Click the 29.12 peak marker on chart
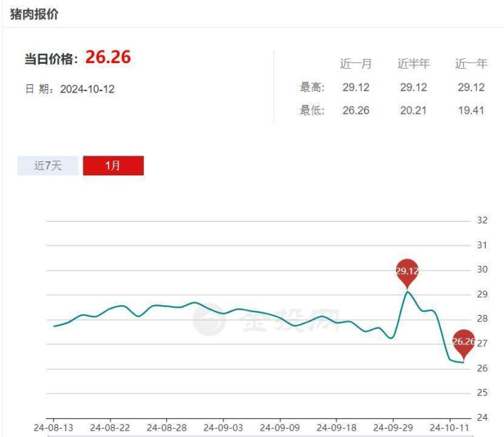504x437 pixels. [x=407, y=274]
